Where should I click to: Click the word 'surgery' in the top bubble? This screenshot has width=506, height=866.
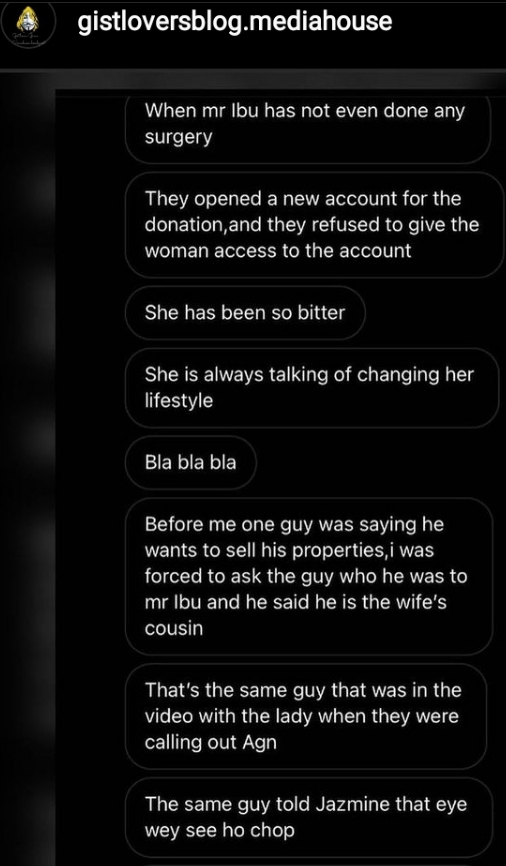coord(178,138)
